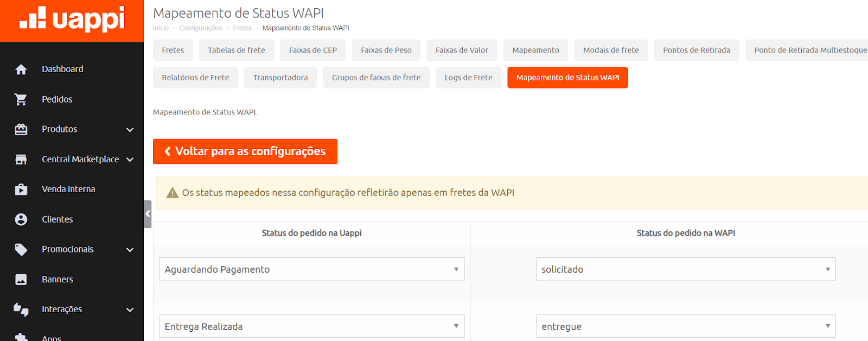Open the Modais de frete tab
Screen dimensions: 868x341
click(611, 50)
